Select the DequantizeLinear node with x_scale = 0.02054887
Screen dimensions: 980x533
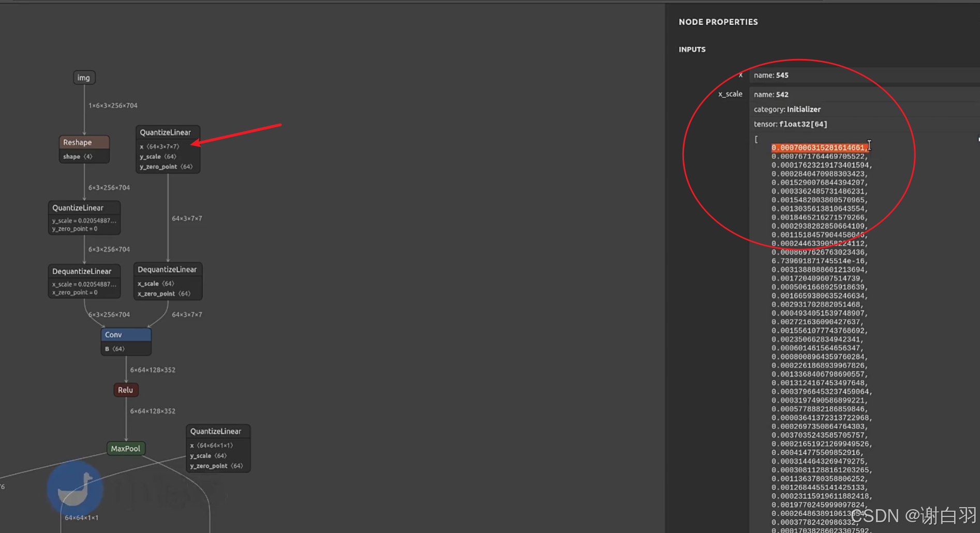coord(84,272)
